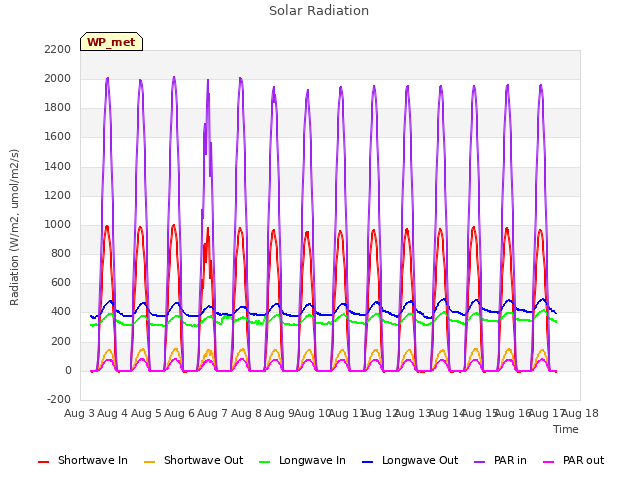640x480 pixels.
Task: Click the purple PAR in legend swatch
Action: coord(480,462)
